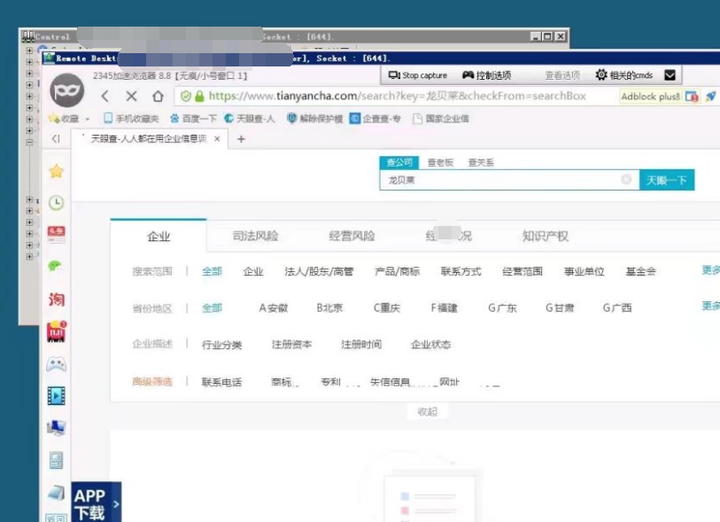This screenshot has width=720, height=522.
Task: Open 收藏 favorites dropdown
Action: pyautogui.click(x=69, y=119)
